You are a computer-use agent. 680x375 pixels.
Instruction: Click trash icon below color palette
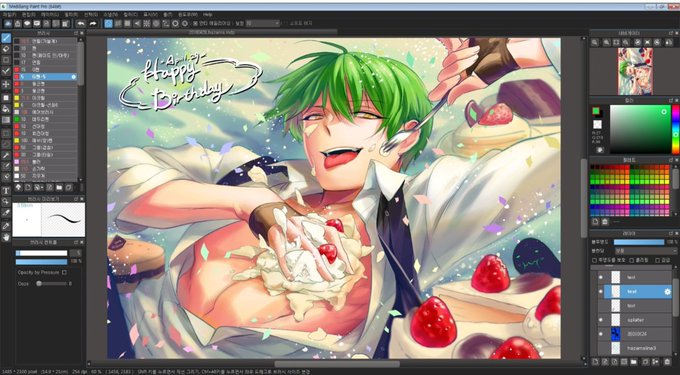(605, 222)
